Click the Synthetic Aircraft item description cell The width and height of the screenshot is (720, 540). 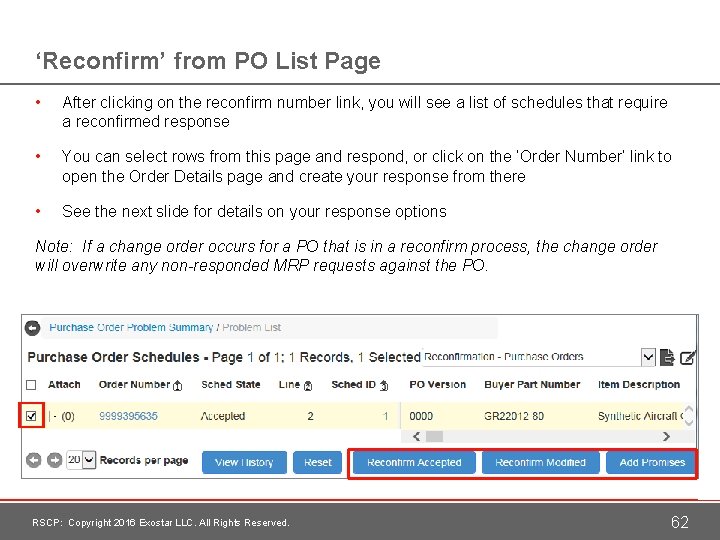[640, 416]
